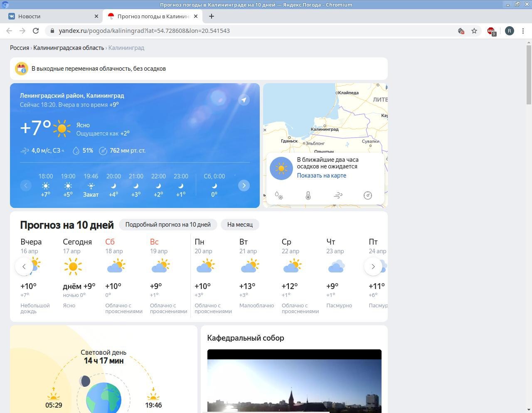Click current temperature +7°
This screenshot has height=413, width=532.
36,128
